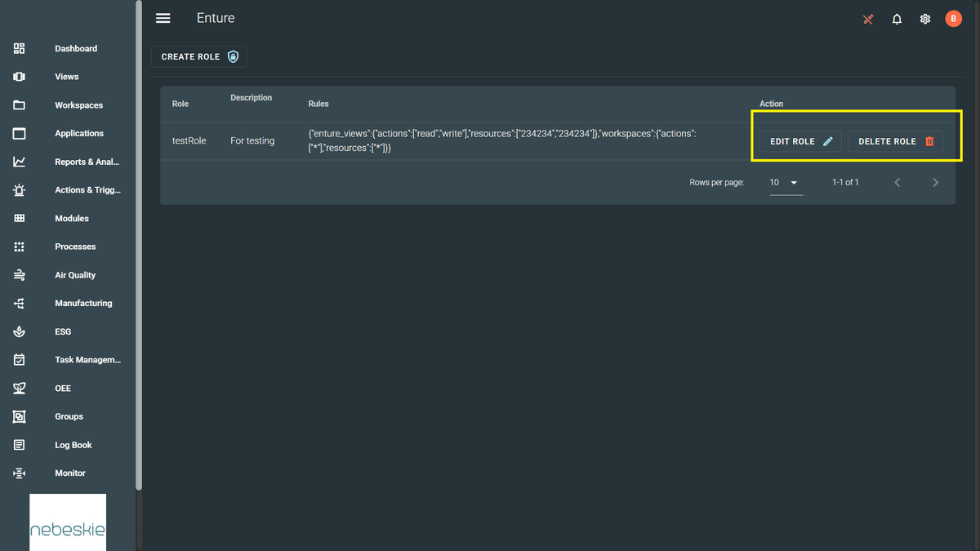The width and height of the screenshot is (980, 551).
Task: Open Air Quality via its icon
Action: point(19,274)
